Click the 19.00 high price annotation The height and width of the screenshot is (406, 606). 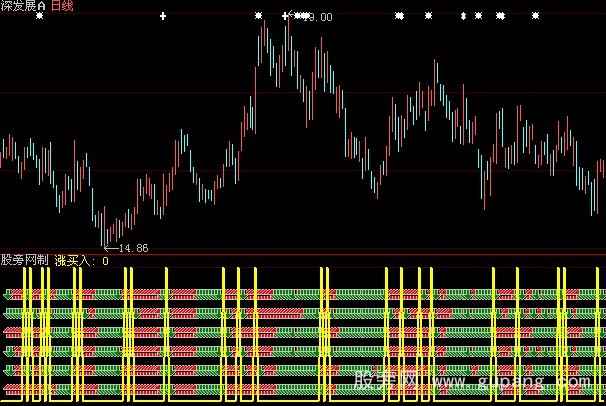pos(318,17)
